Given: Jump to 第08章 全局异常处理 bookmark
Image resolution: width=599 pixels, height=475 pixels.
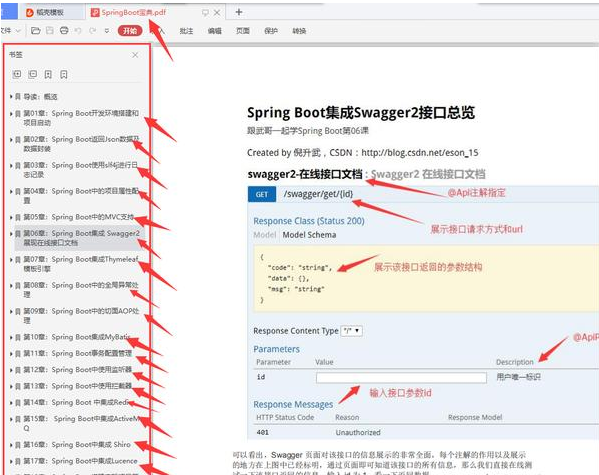Looking at the screenshot, I should [x=81, y=290].
